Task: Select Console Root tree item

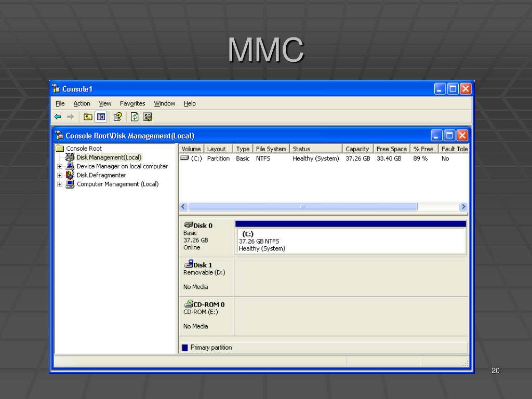Action: click(x=84, y=148)
